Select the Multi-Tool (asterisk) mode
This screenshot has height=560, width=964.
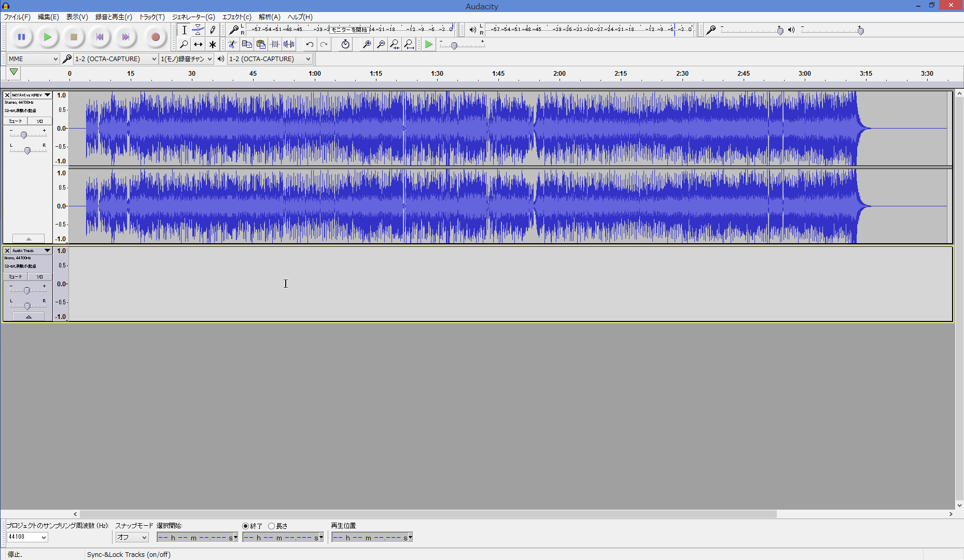[212, 45]
